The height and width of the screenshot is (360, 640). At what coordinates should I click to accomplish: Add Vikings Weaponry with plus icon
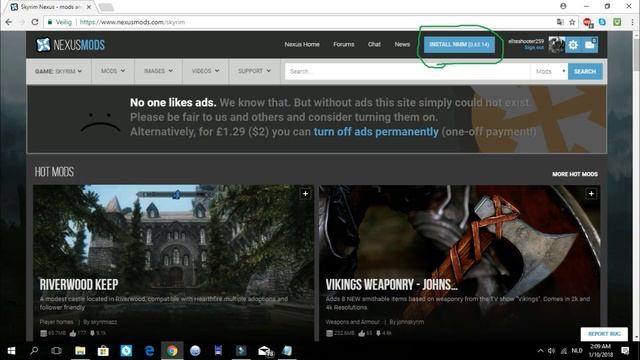591,193
